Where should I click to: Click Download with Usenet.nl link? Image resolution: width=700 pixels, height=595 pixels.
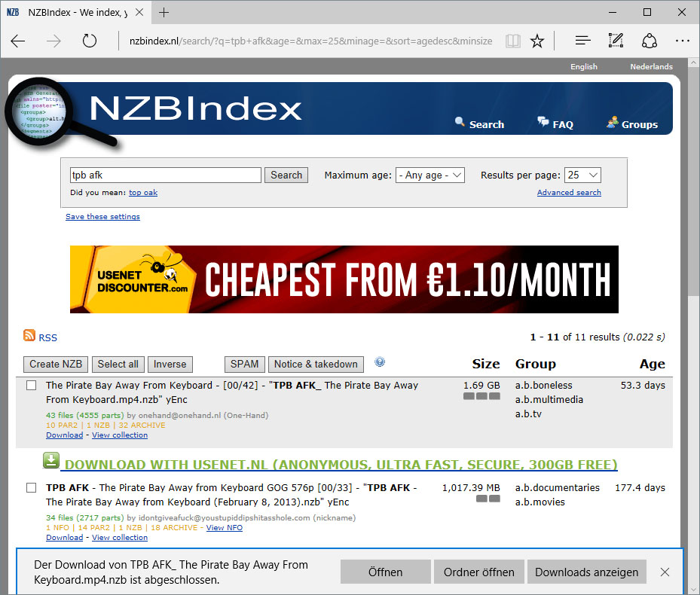[341, 465]
